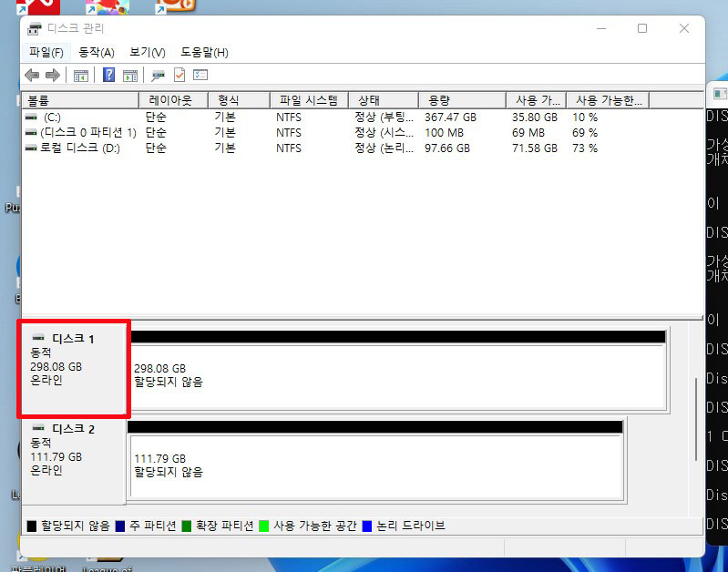Open the 보기(V) menu
The width and height of the screenshot is (728, 572).
tap(148, 53)
